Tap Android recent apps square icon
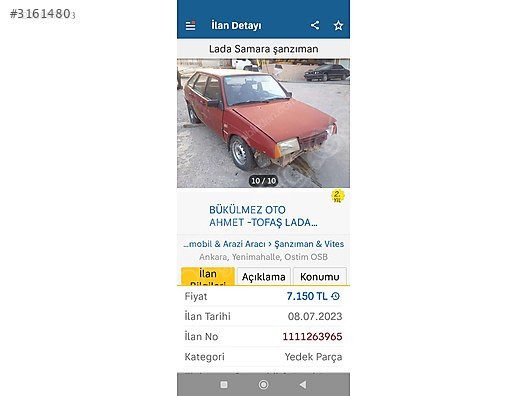This screenshot has height=396, width=528. (224, 385)
